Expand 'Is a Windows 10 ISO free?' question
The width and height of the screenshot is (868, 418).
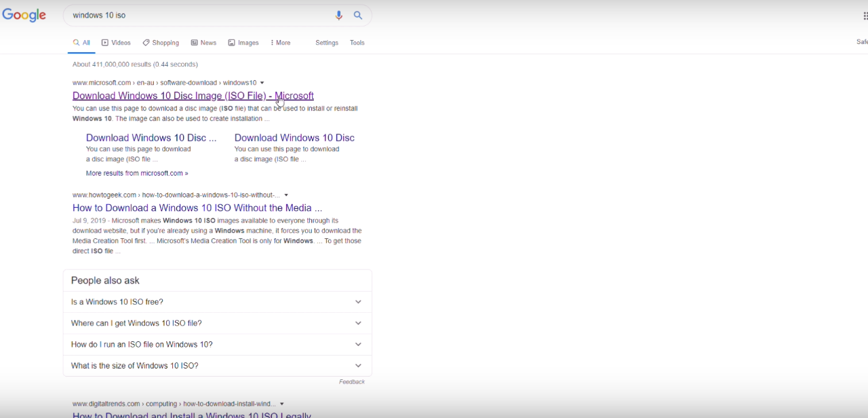tap(217, 302)
